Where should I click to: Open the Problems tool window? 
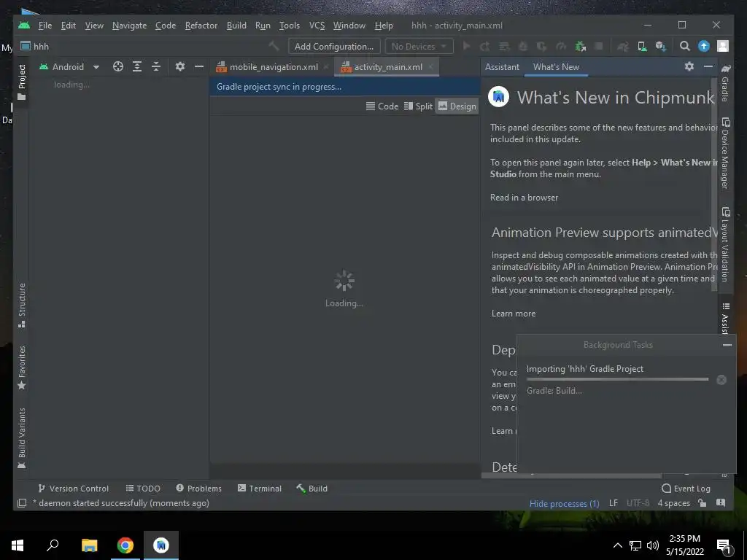point(198,488)
